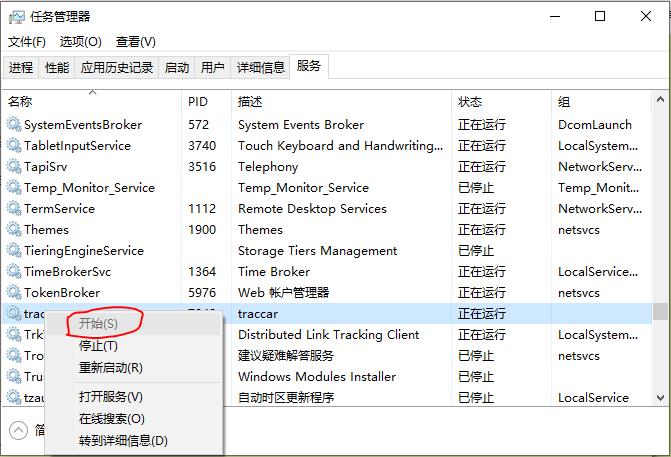This screenshot has width=671, height=457.
Task: Open the 选项(O) menu
Action: click(x=80, y=42)
